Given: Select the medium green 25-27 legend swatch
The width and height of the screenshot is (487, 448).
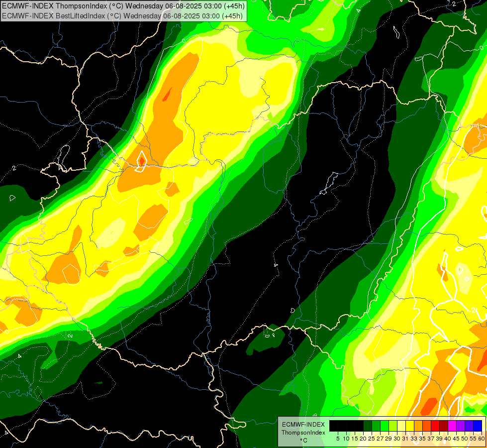Looking at the screenshot, I should pos(376,426).
